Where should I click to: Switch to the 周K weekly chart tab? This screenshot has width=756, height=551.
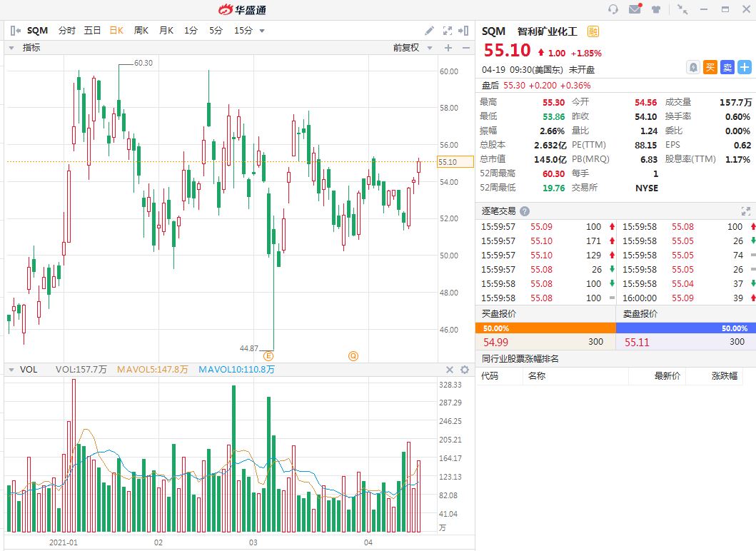pyautogui.click(x=141, y=31)
